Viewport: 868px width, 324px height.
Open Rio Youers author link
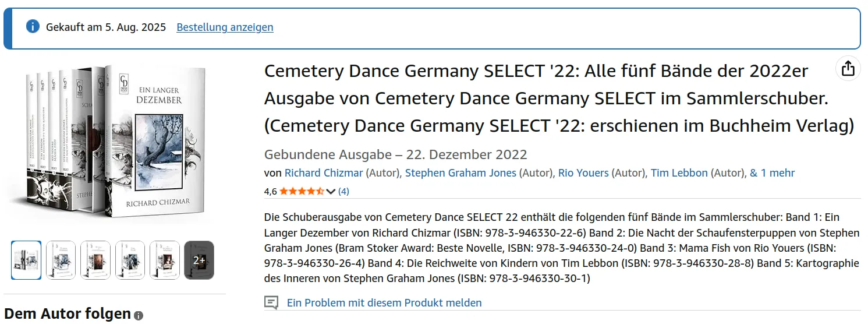tap(583, 172)
